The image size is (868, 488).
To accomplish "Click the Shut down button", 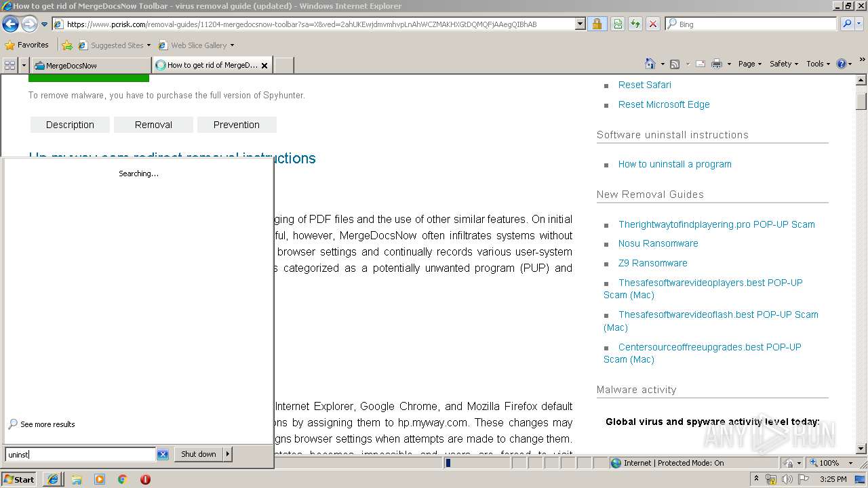I will [x=199, y=454].
